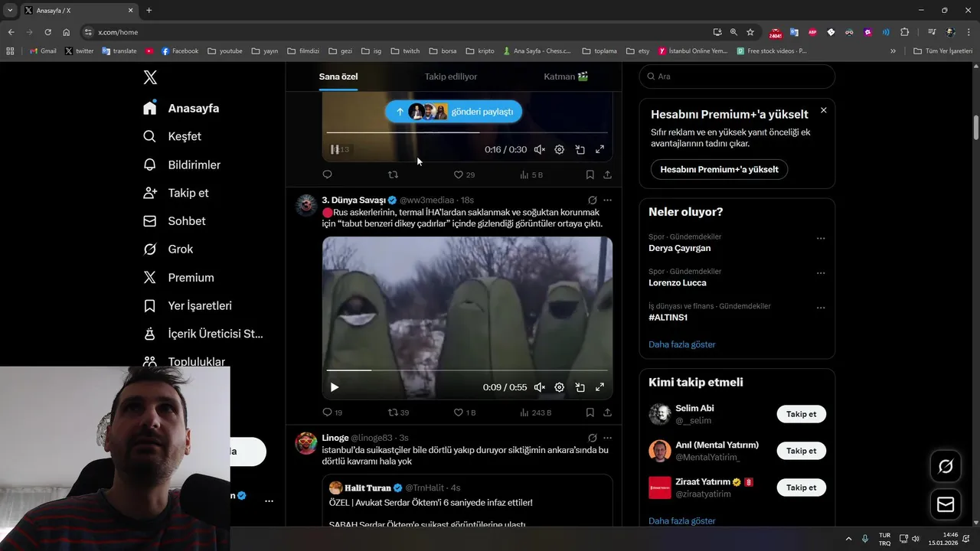This screenshot has height=551, width=980.
Task: Toggle picture-in-picture on 0:16 video
Action: (580, 150)
